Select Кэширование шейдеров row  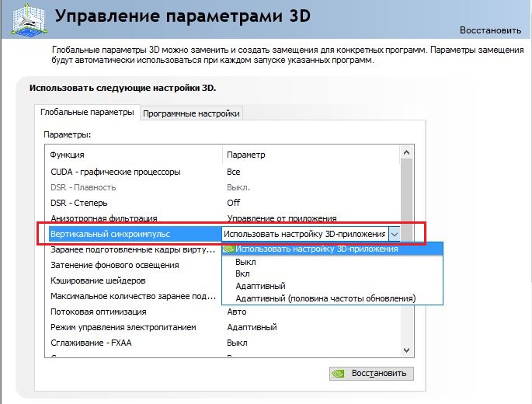(x=134, y=280)
